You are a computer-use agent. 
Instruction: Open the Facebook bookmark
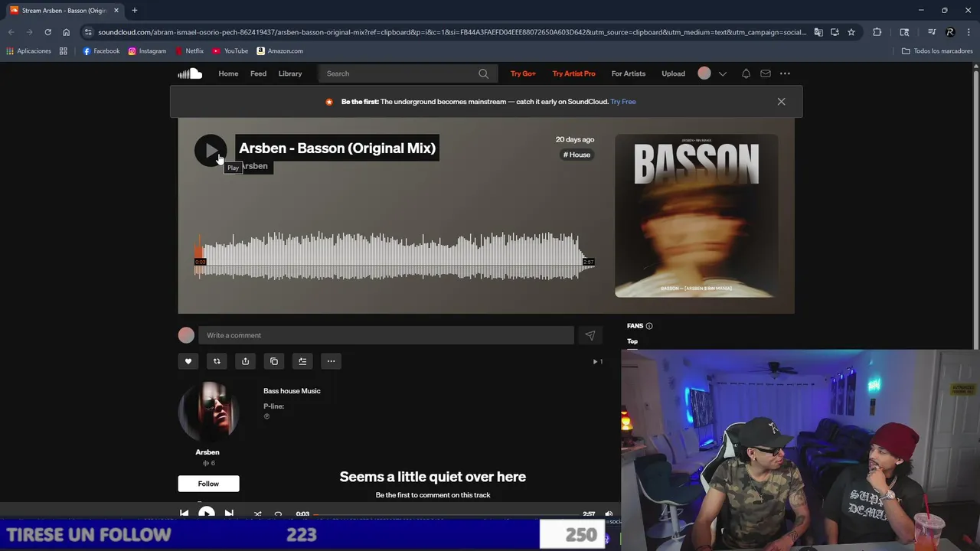[x=101, y=51]
